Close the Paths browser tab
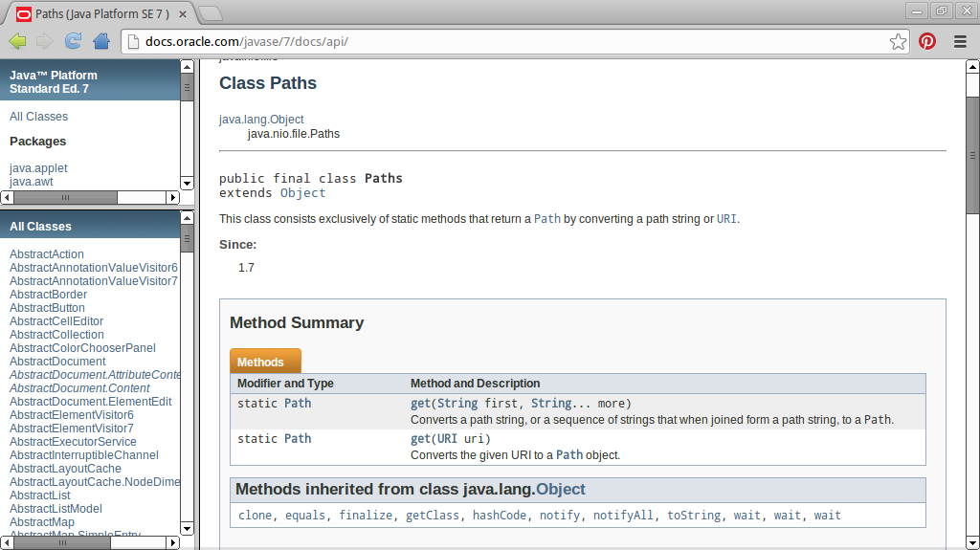Viewport: 980px width, 550px height. point(183,14)
